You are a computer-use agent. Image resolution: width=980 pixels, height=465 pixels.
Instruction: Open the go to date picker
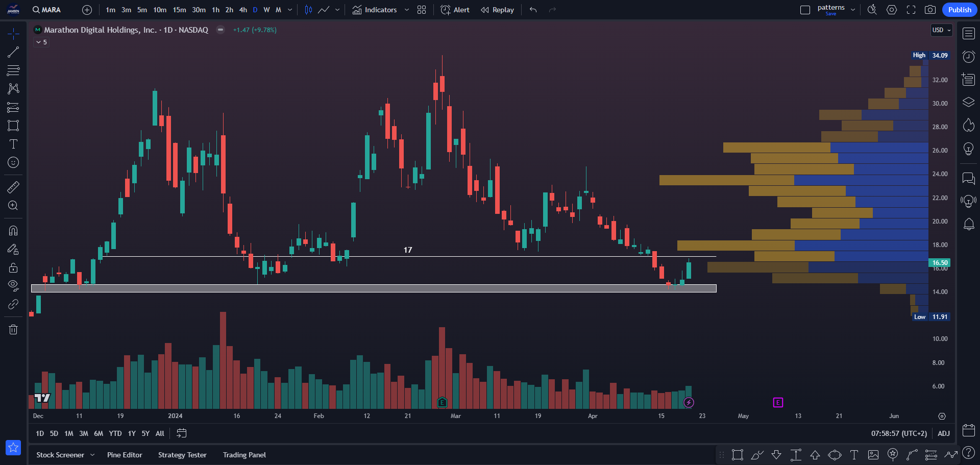coord(181,433)
